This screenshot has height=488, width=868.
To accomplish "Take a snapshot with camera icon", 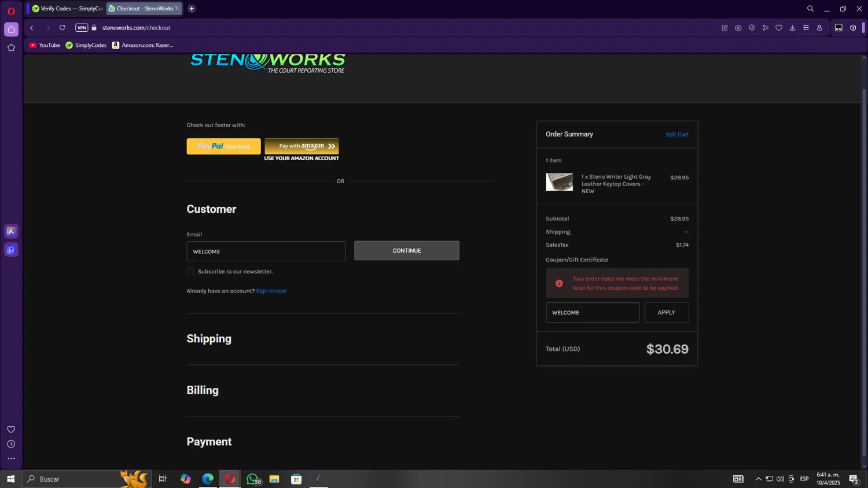I will [x=738, y=28].
